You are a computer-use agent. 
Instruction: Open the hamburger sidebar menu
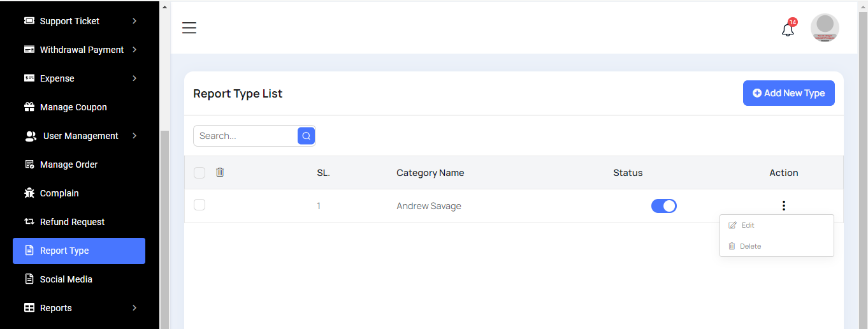(x=189, y=28)
